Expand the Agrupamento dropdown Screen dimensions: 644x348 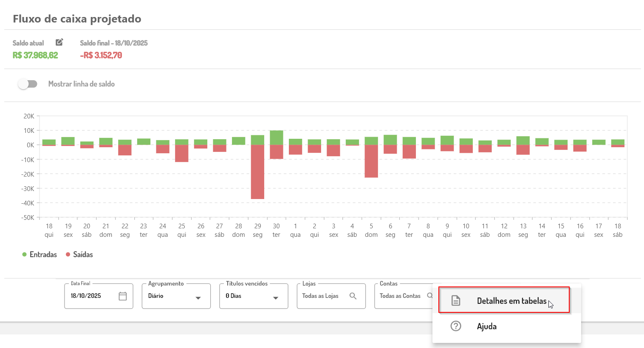tap(176, 296)
